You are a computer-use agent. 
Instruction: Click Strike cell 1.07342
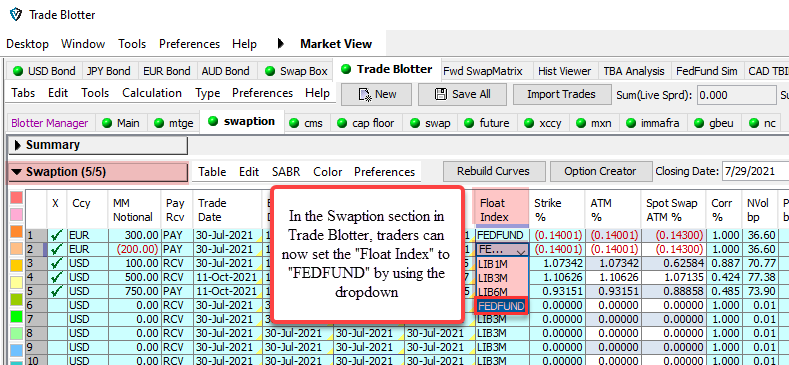click(x=557, y=263)
